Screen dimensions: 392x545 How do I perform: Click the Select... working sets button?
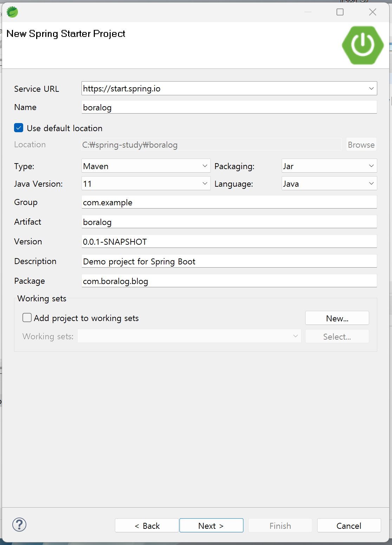click(x=337, y=336)
